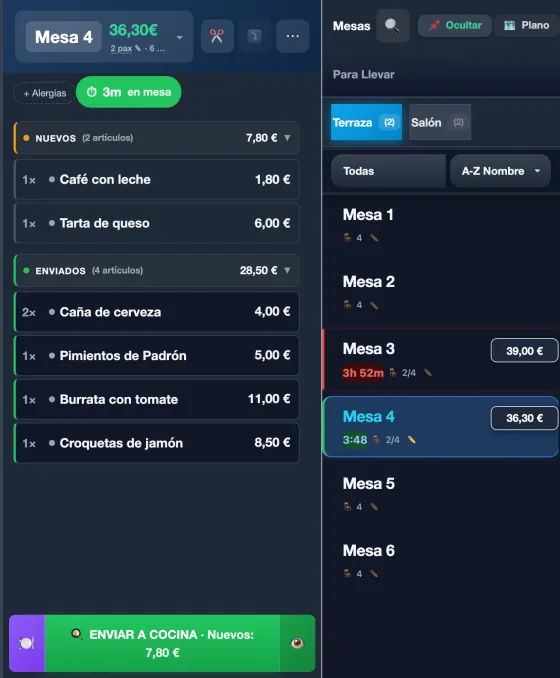This screenshot has height=678, width=560.
Task: Open the A-Z Nombre sort dropdown
Action: 500,171
